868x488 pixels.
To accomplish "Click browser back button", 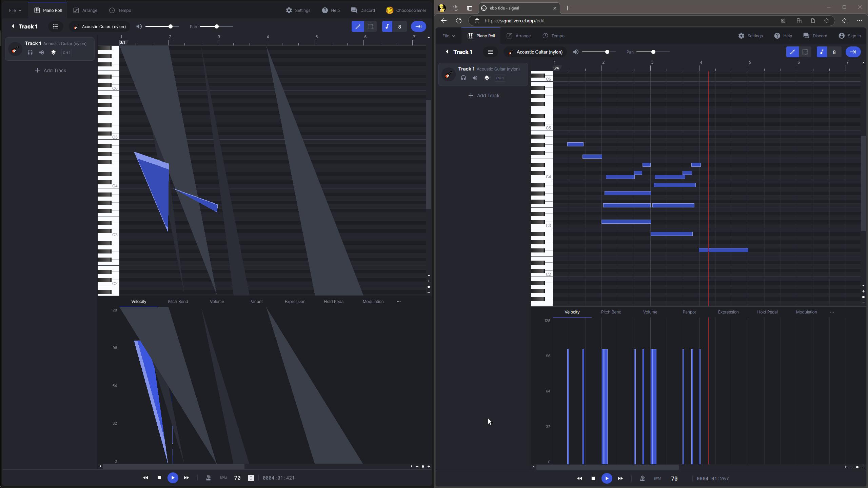I will [x=444, y=21].
